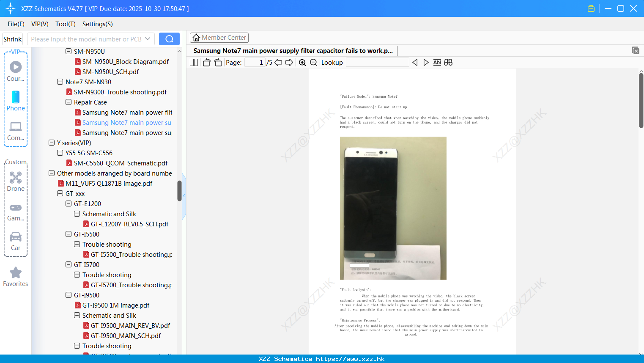Select the Car category icon
This screenshot has height=363, width=644.
tap(16, 241)
